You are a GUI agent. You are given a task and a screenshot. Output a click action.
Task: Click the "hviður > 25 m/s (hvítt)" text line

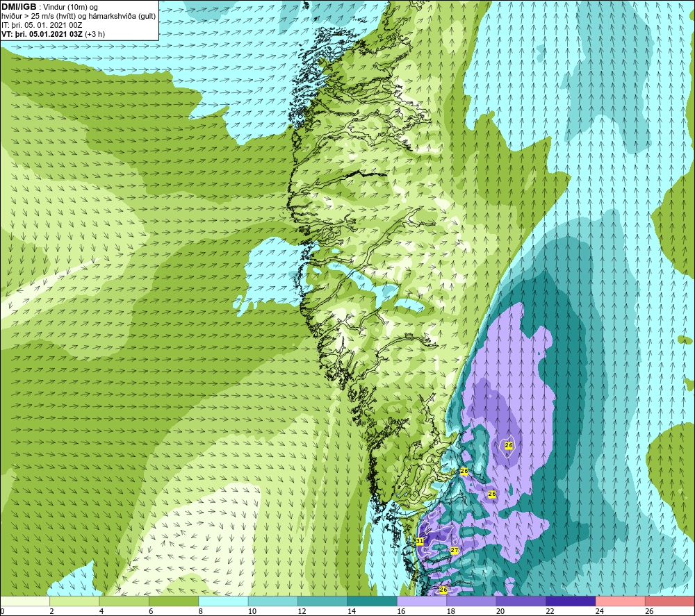click(38, 17)
